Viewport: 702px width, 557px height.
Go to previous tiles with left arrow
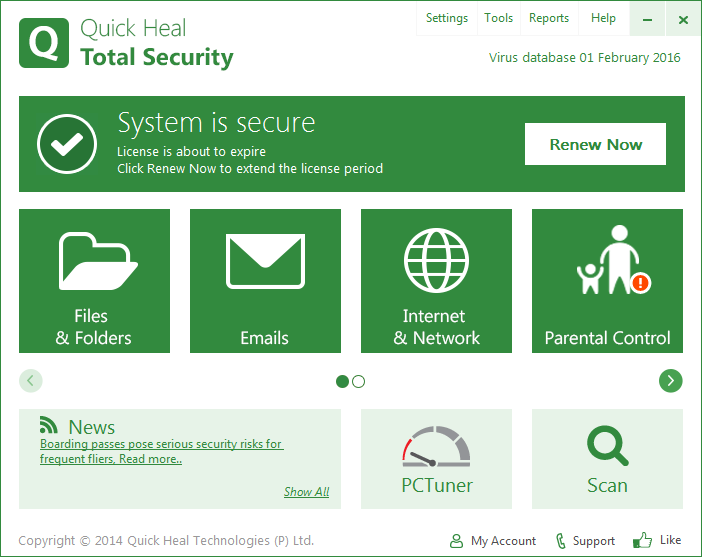point(31,380)
